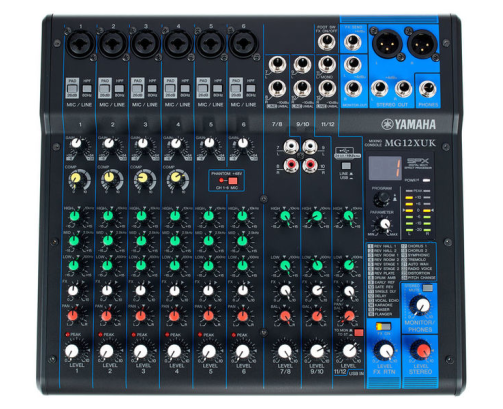Screen dimensions: 503x409
Task: Click the channel 8 line input jack
Action: [278, 88]
